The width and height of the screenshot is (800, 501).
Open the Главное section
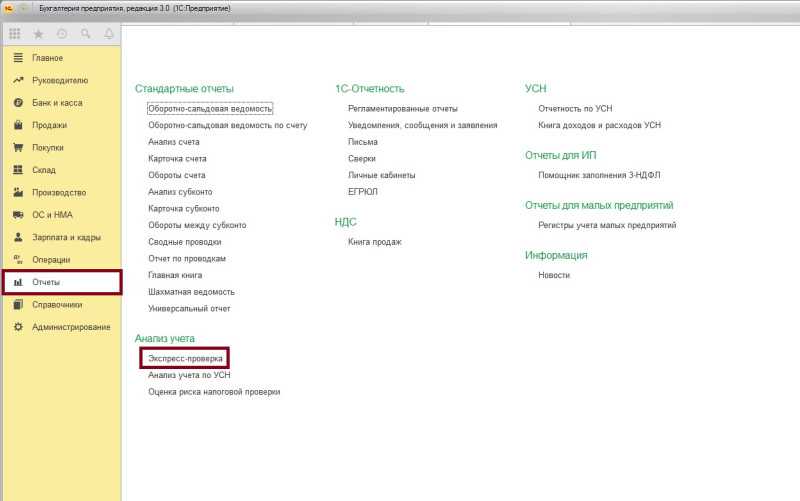tap(47, 58)
